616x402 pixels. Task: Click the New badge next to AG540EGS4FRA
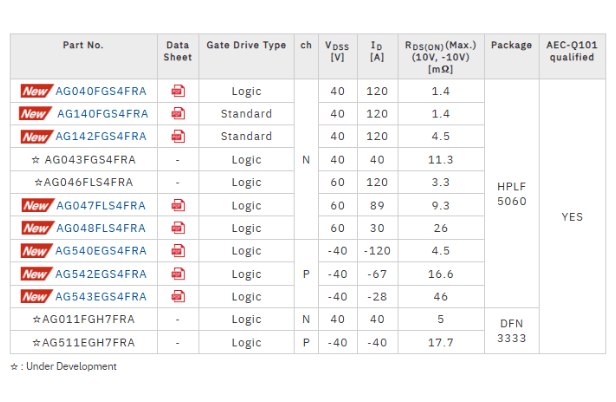click(35, 251)
